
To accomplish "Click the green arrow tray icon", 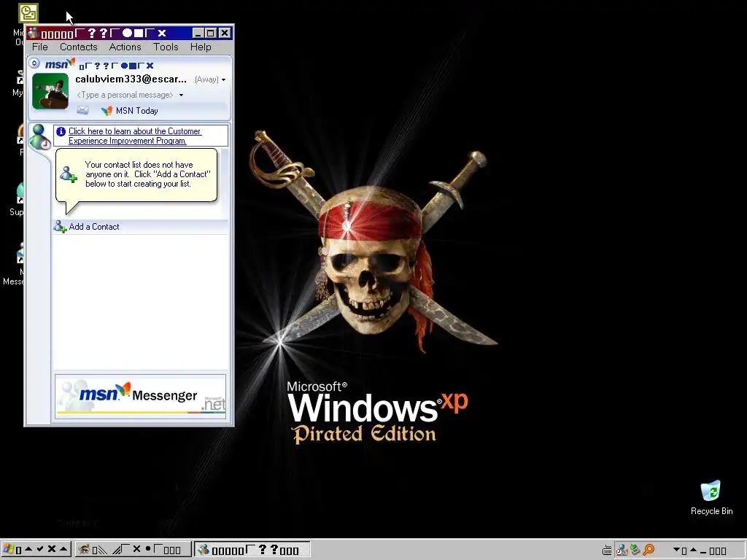I will (635, 550).
